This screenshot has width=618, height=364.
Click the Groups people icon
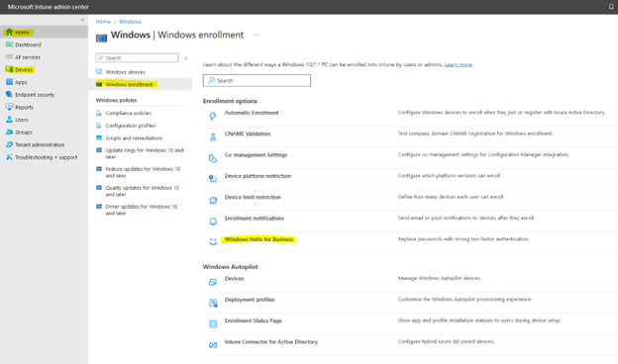[x=10, y=132]
